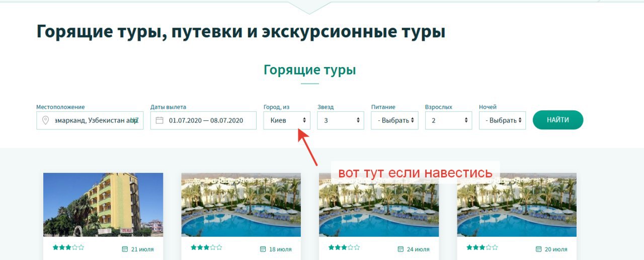Click calendar icon beside 18 июля
The image size is (644, 260).
click(x=263, y=249)
